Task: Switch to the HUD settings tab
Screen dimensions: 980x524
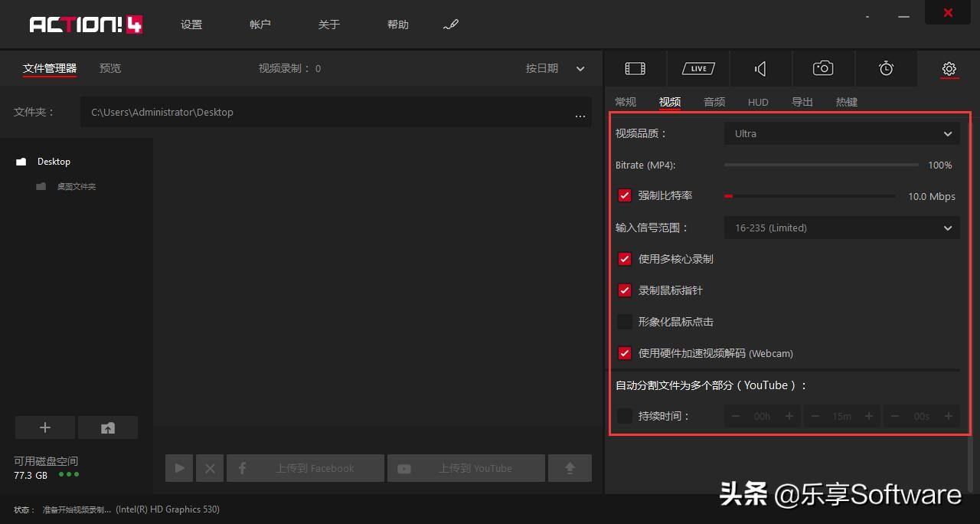Action: pyautogui.click(x=758, y=102)
